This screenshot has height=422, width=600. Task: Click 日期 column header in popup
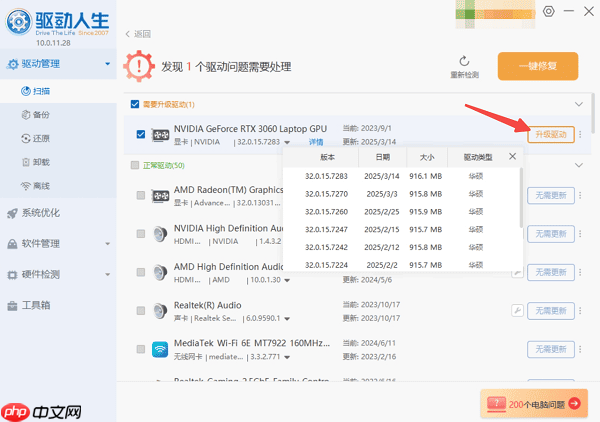click(383, 157)
